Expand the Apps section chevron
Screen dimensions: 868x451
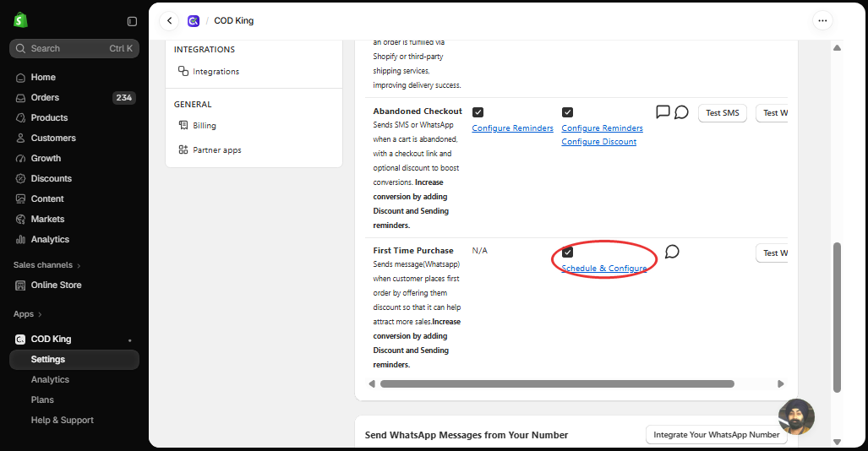click(x=40, y=314)
